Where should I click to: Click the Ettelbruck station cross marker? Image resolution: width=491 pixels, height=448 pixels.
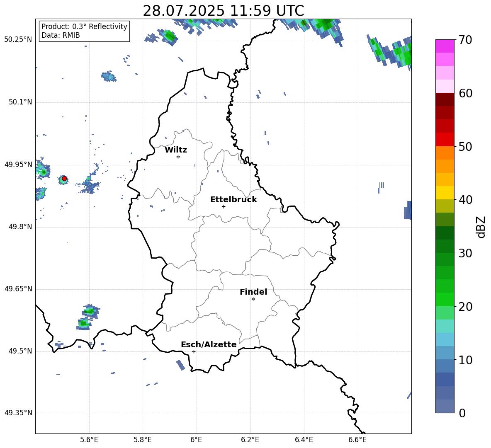(224, 206)
